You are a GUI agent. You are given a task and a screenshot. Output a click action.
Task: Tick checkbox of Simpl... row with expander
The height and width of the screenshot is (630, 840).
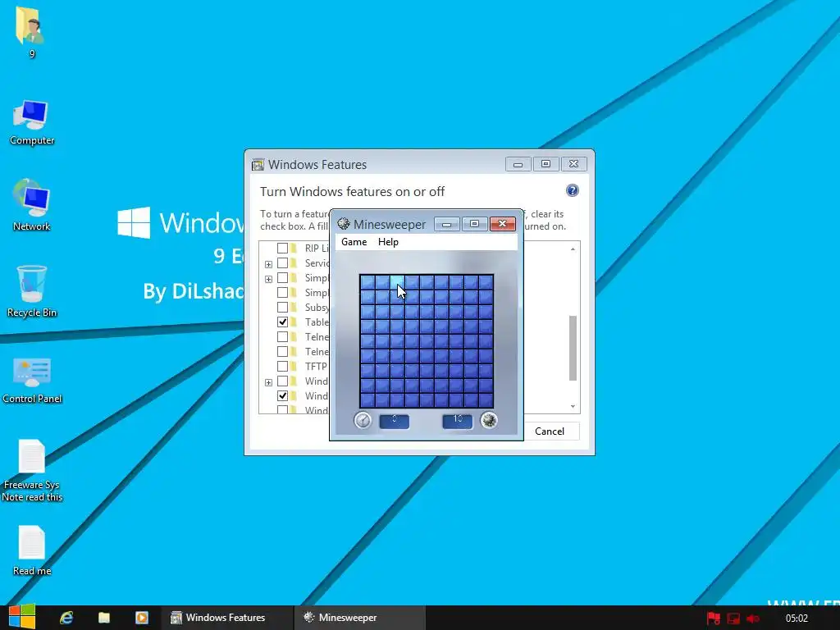(282, 278)
